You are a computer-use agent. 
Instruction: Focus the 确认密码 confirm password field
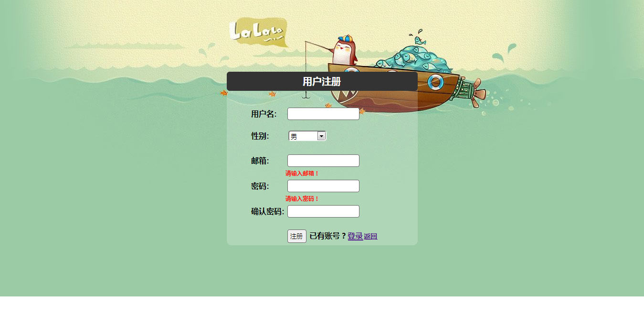tap(323, 211)
